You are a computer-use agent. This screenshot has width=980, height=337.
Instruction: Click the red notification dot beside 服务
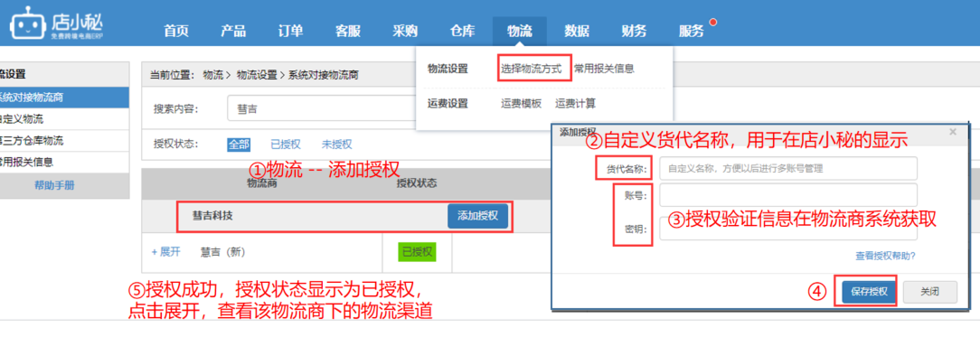tap(712, 23)
